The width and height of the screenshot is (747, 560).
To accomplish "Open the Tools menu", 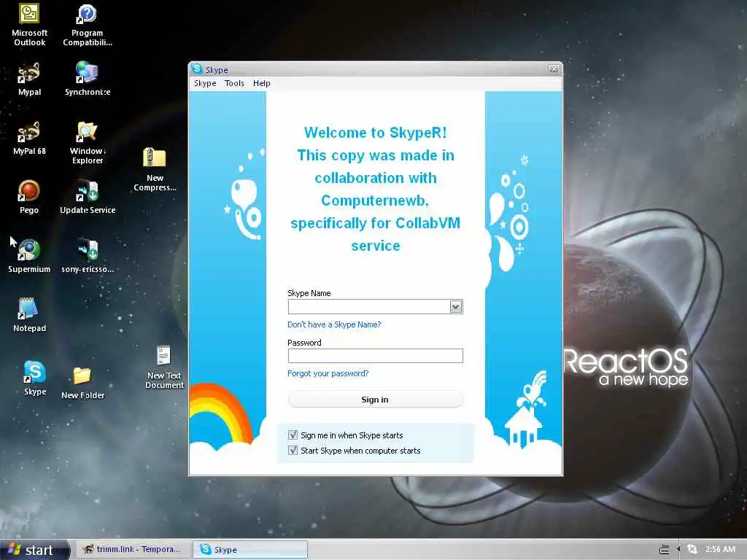I will coord(234,83).
